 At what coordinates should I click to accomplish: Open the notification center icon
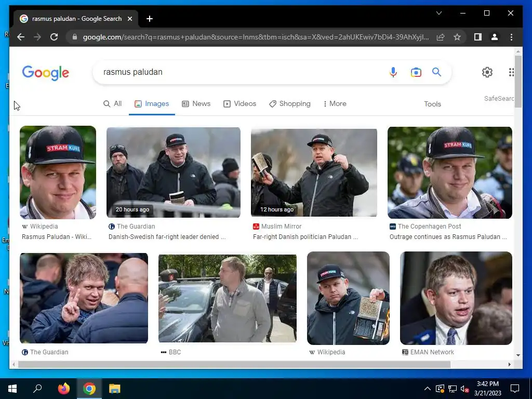(515, 389)
